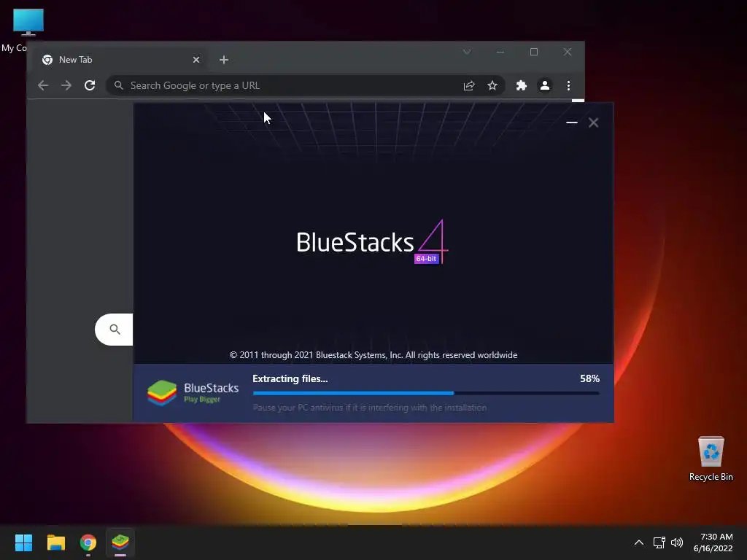Open the clock showing 7:30 AM

click(x=713, y=542)
